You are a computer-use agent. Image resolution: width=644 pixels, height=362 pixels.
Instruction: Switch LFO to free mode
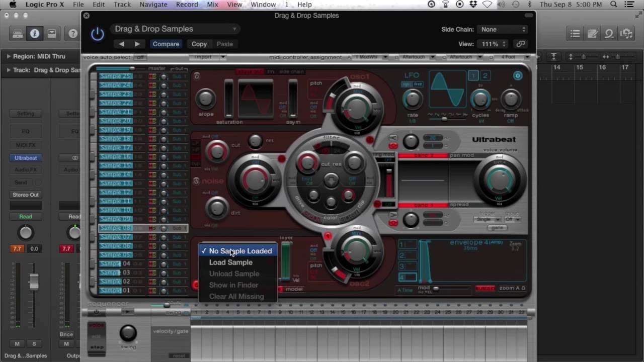click(x=417, y=84)
